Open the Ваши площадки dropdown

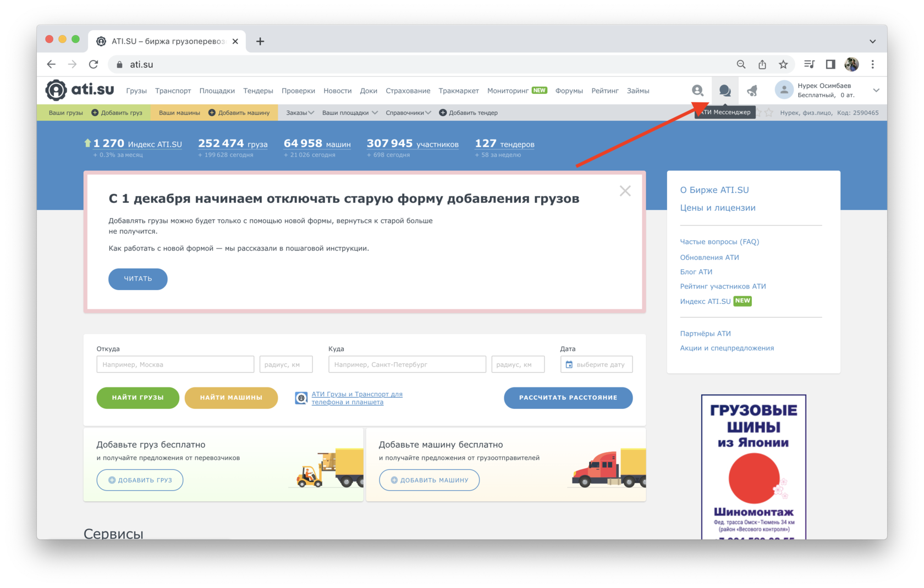[350, 113]
